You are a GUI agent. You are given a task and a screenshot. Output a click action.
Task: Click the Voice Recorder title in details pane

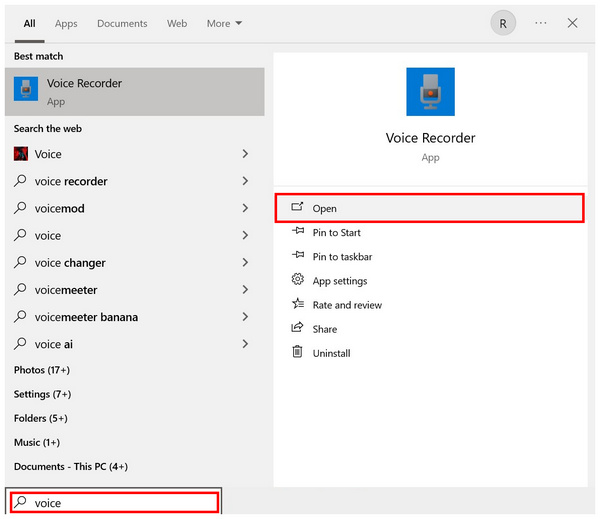430,138
